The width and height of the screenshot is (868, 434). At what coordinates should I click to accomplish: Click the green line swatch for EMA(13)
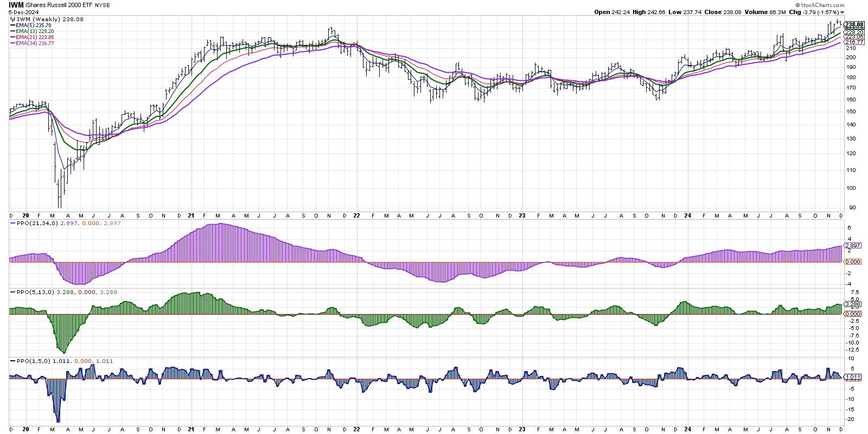tap(12, 31)
